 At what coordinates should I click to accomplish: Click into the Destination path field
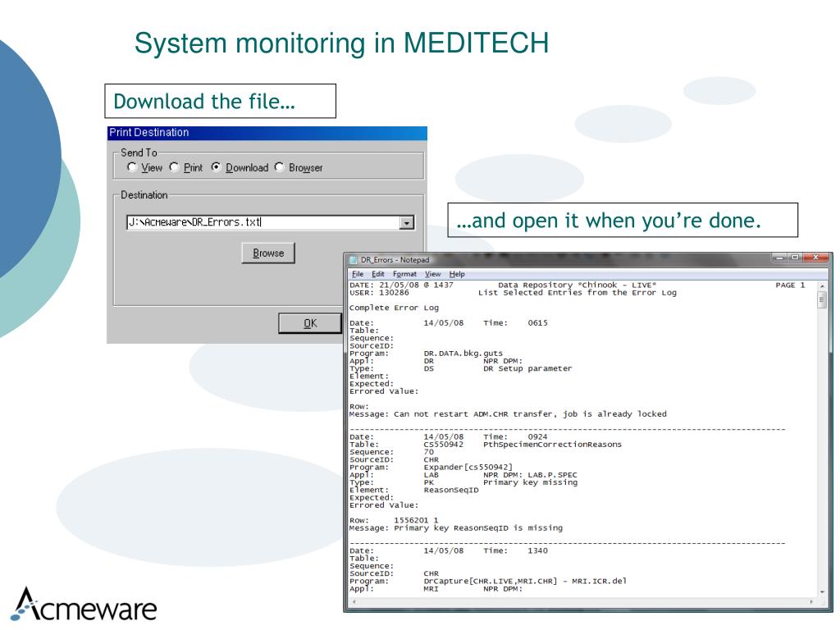click(x=263, y=222)
